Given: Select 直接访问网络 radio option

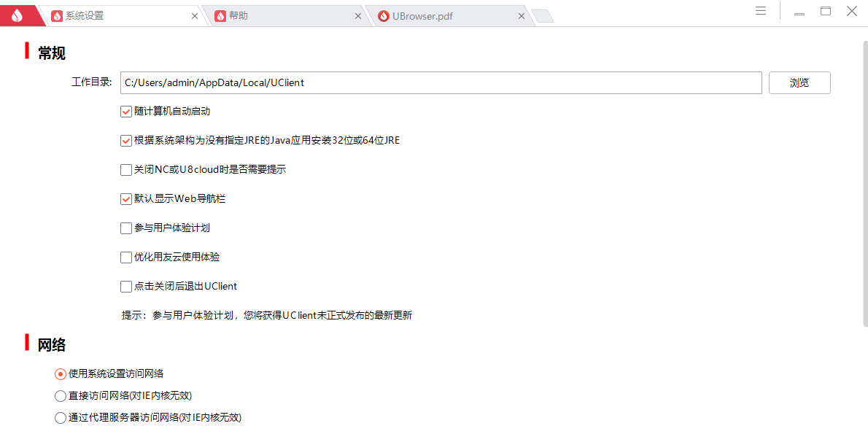Looking at the screenshot, I should (x=60, y=395).
